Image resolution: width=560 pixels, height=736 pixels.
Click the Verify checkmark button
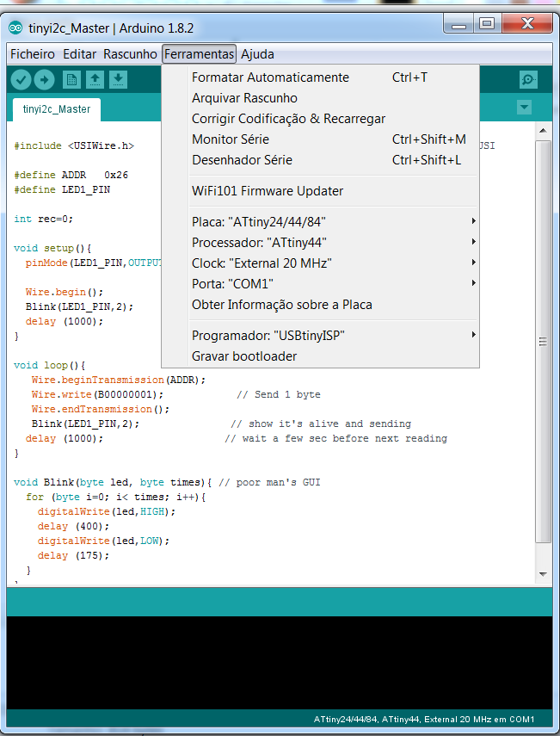point(22,80)
